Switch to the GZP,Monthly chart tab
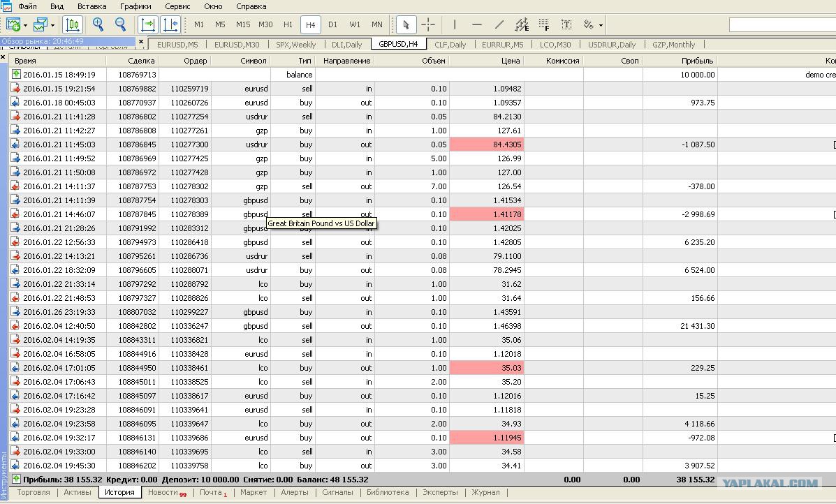This screenshot has width=836, height=504. [x=673, y=45]
